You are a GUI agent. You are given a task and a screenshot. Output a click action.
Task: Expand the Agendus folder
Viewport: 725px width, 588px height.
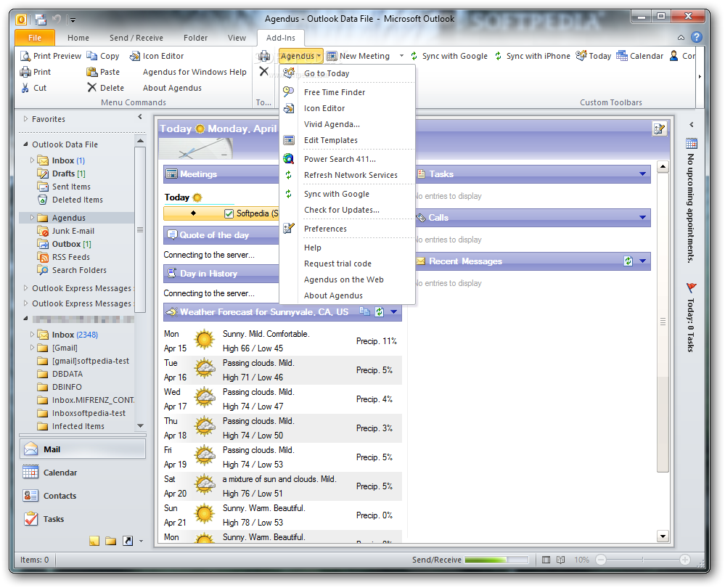(x=32, y=218)
